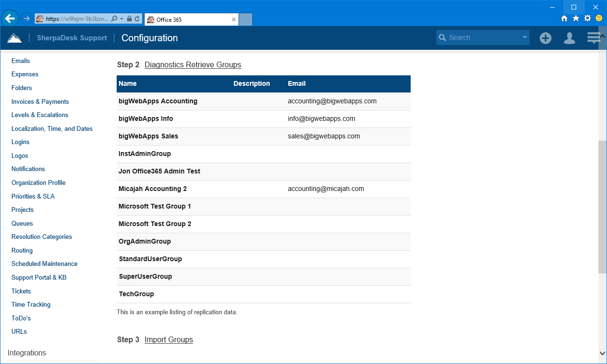This screenshot has height=364, width=607.
Task: Open the user profile icon
Action: point(569,38)
